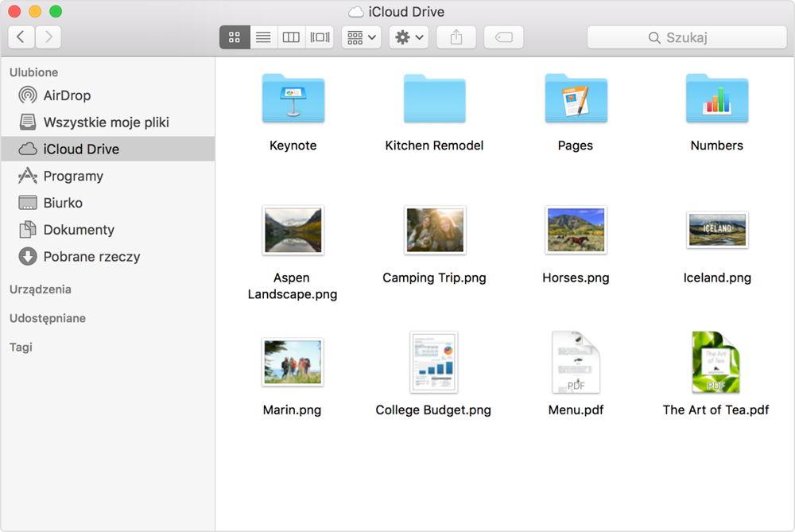Viewport: 795px width, 532px height.
Task: Click the edit tags button
Action: pyautogui.click(x=503, y=37)
